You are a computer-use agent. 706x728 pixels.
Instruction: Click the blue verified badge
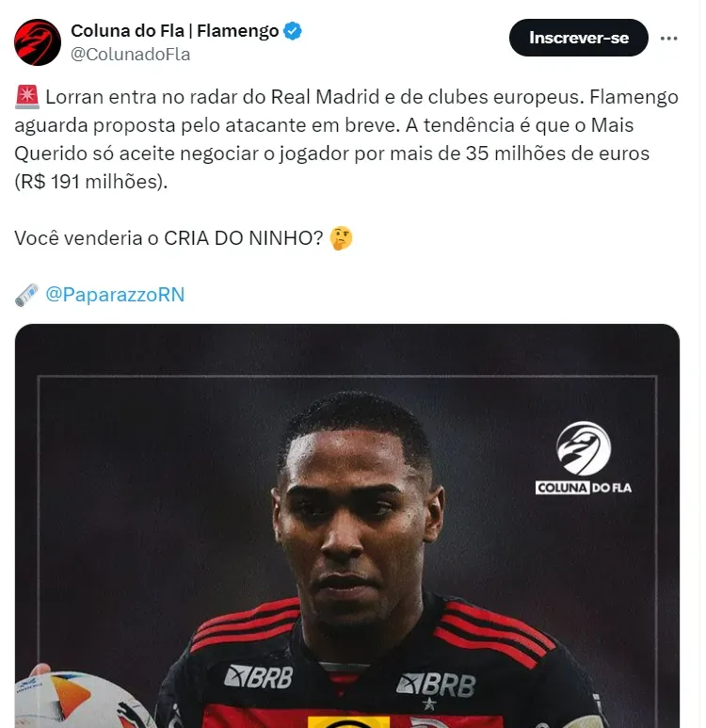point(293,31)
